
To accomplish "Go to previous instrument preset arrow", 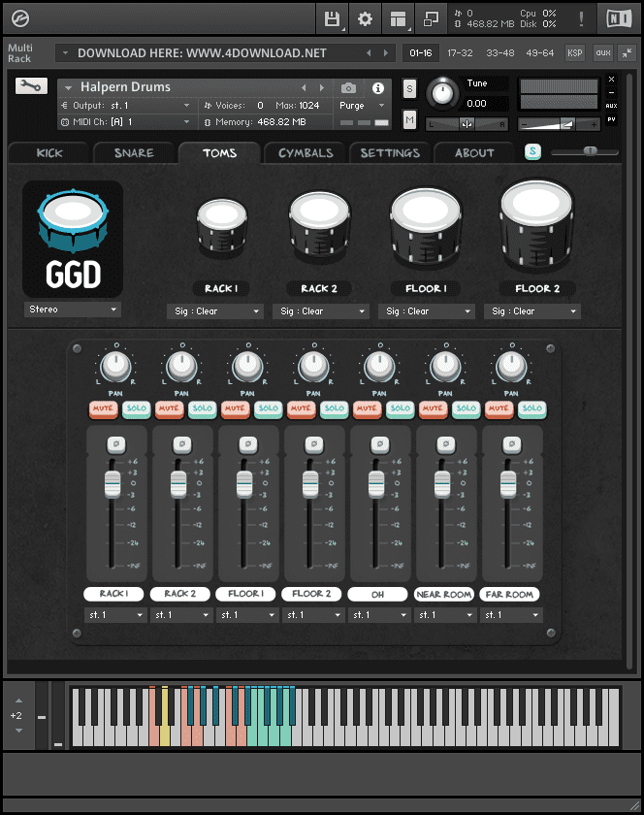I will [x=305, y=88].
